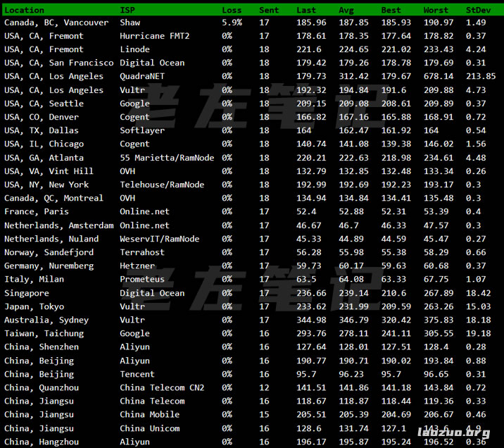Click the 205.51 last value for China Mobile
The height and width of the screenshot is (448, 504).
pyautogui.click(x=311, y=415)
